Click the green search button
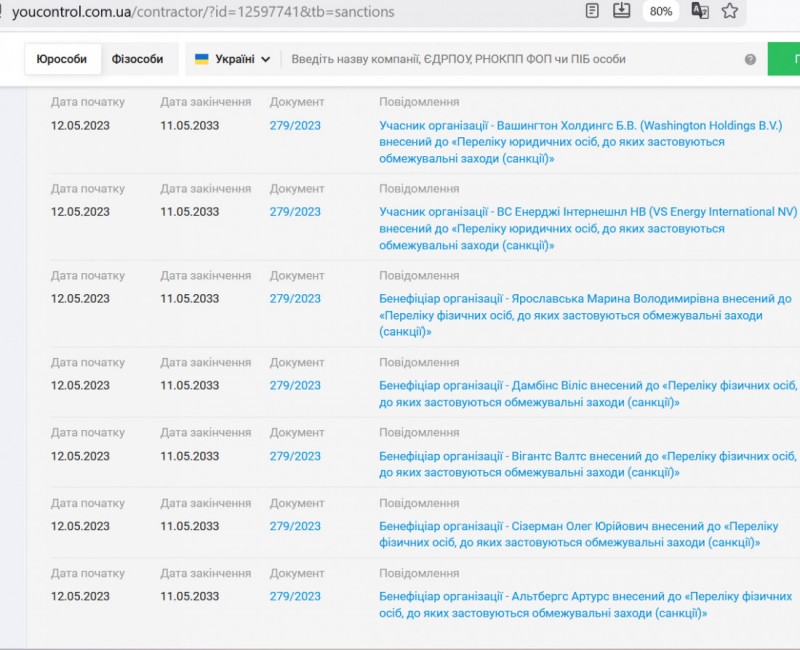The width and height of the screenshot is (800, 650). click(x=785, y=59)
